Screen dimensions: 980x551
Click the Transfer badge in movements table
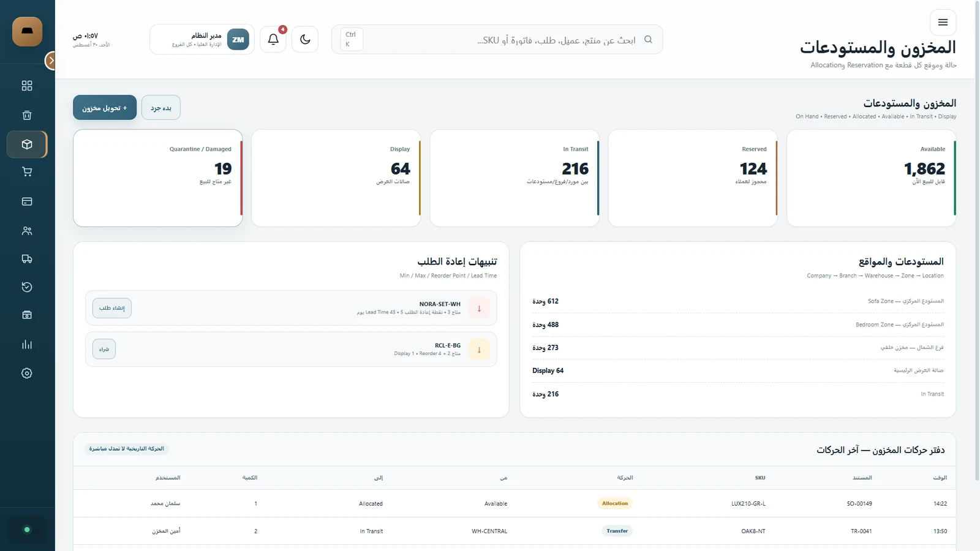pyautogui.click(x=617, y=531)
